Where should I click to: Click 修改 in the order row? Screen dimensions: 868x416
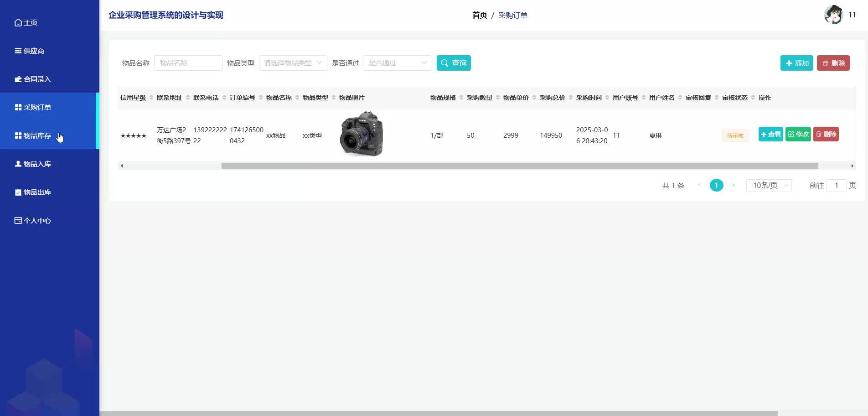coord(798,134)
